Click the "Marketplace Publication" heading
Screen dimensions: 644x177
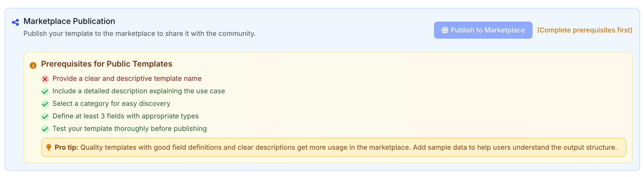69,21
